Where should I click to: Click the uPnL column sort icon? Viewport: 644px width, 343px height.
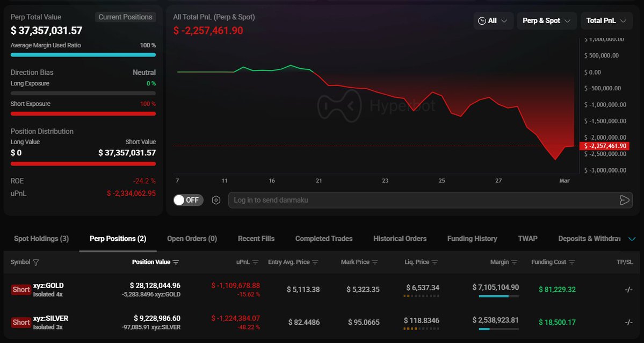[255, 262]
